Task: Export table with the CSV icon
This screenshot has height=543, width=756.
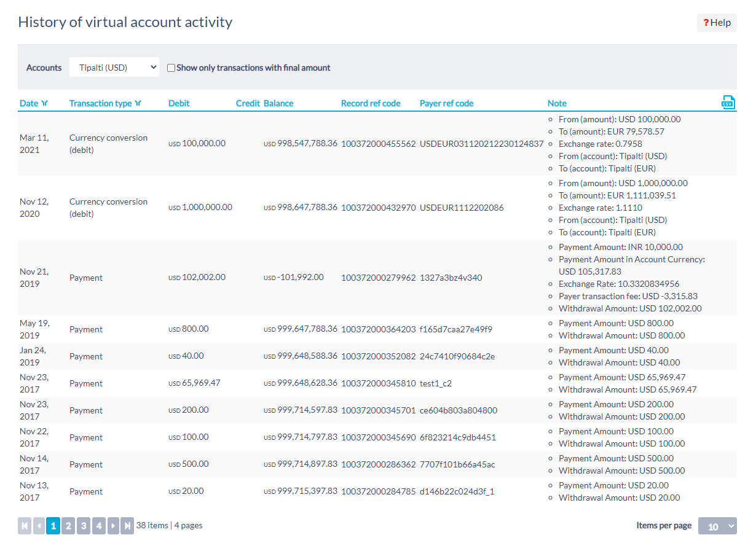Action: (728, 103)
